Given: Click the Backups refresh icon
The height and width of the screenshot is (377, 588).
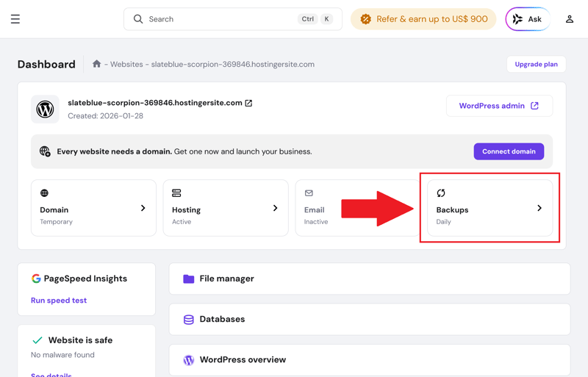Looking at the screenshot, I should (441, 193).
